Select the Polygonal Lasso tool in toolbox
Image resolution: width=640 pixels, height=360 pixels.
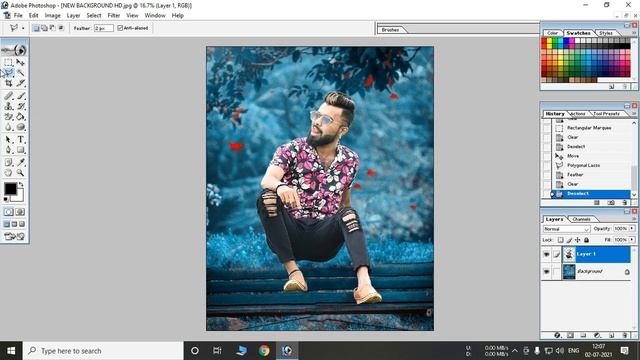click(x=8, y=73)
